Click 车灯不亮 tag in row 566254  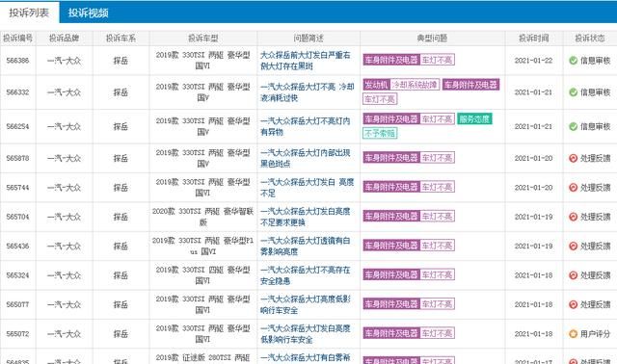pos(437,118)
